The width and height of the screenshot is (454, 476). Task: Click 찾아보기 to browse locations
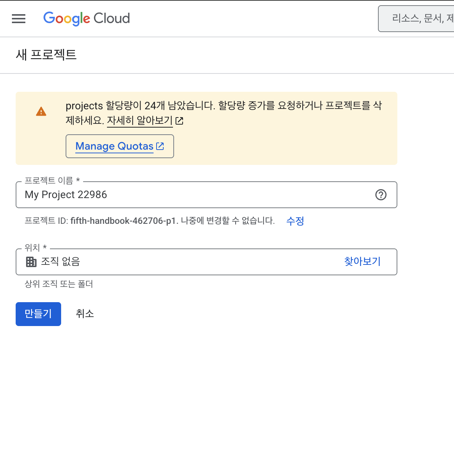click(x=362, y=262)
